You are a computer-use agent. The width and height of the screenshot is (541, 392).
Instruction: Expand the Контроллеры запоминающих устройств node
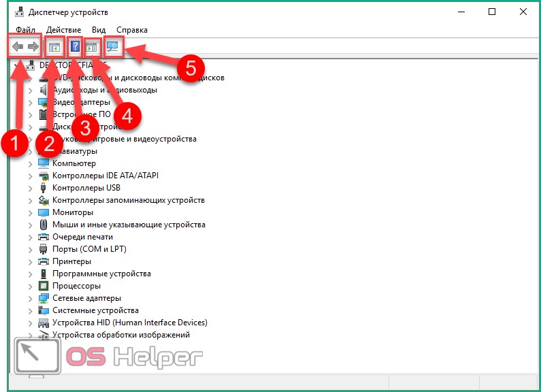click(31, 201)
